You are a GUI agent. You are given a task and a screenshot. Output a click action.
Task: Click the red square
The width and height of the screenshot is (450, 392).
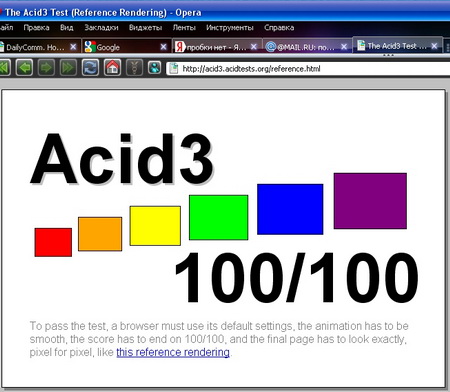53,242
